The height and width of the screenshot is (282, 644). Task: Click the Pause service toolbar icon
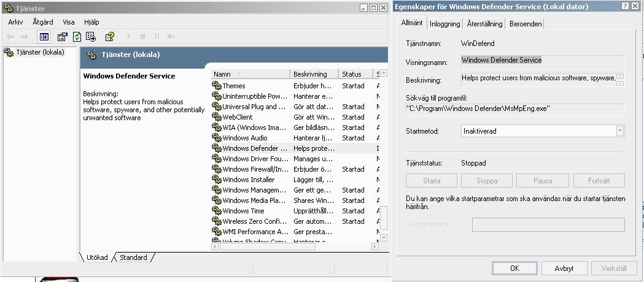coord(157,37)
